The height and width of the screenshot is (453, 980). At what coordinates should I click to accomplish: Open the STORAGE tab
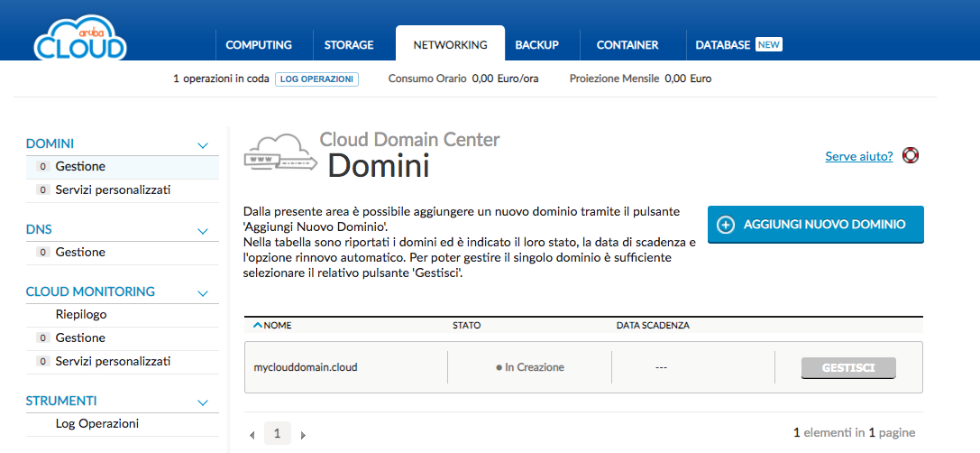tap(349, 45)
